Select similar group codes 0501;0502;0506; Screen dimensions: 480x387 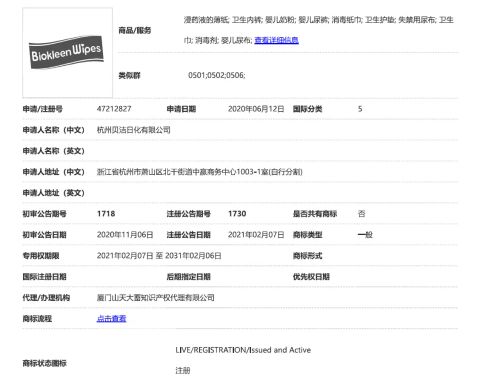[x=217, y=75]
